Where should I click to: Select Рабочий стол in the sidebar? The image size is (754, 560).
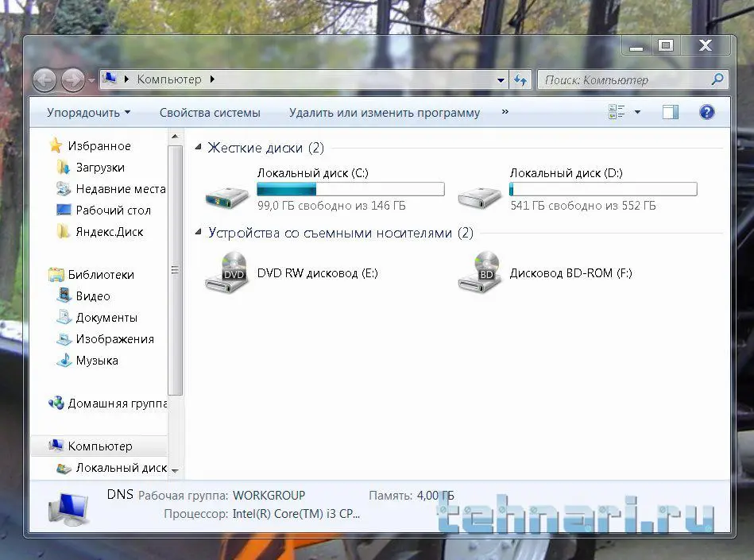[114, 210]
